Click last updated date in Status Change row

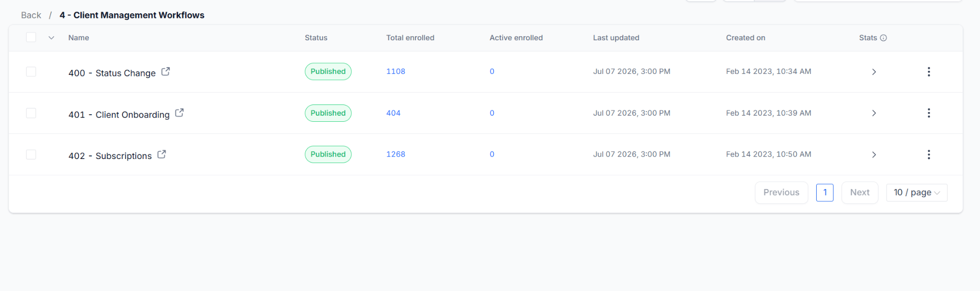pyautogui.click(x=632, y=71)
